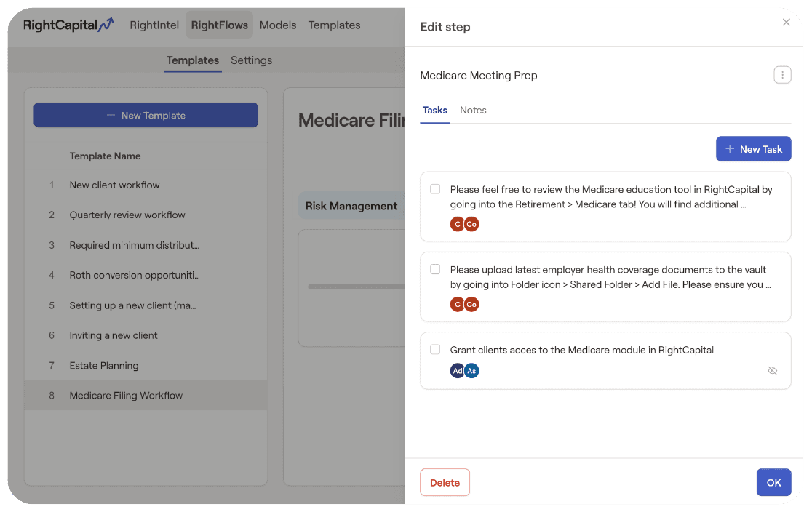Check the Medicare education tool review task
812x512 pixels.
[x=435, y=189]
